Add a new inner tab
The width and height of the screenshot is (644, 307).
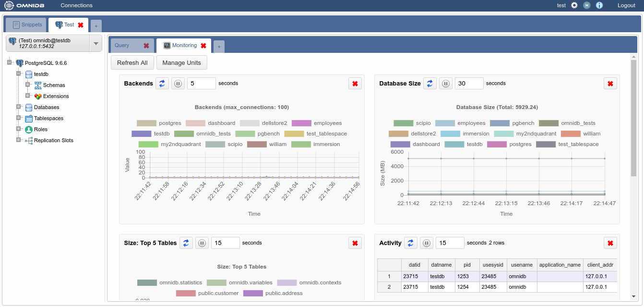219,47
